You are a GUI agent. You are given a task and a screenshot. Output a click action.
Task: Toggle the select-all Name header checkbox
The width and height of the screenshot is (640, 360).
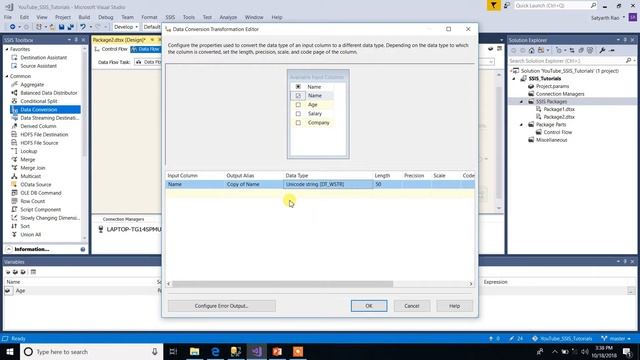298,87
